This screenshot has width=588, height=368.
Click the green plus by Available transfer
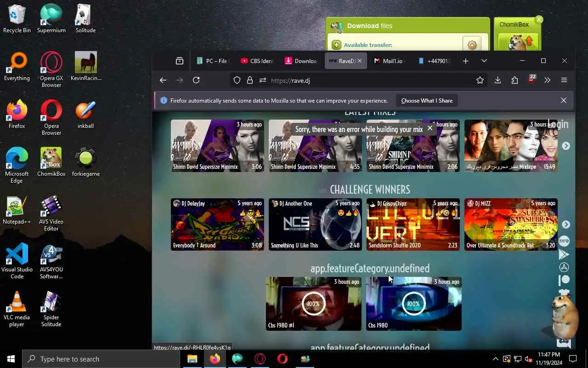(x=337, y=45)
